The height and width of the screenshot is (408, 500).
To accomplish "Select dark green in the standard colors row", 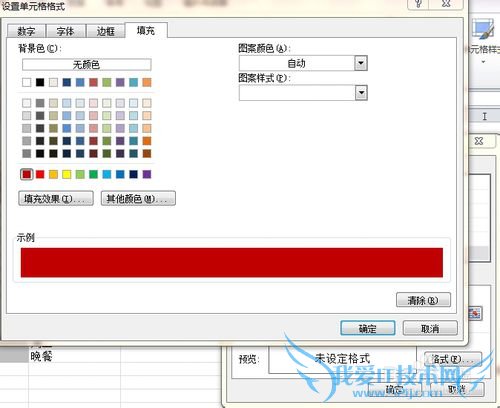I will [93, 174].
